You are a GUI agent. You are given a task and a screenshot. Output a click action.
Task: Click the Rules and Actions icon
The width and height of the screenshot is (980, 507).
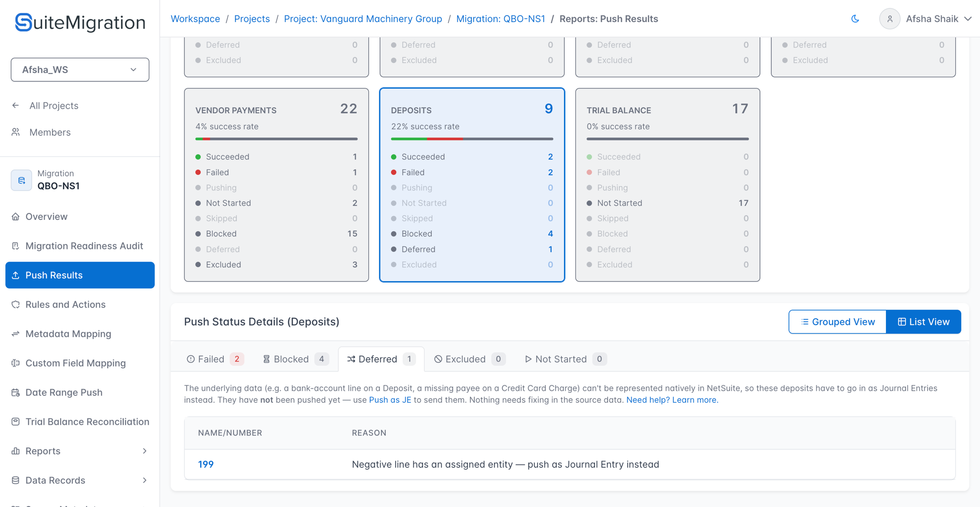(16, 305)
